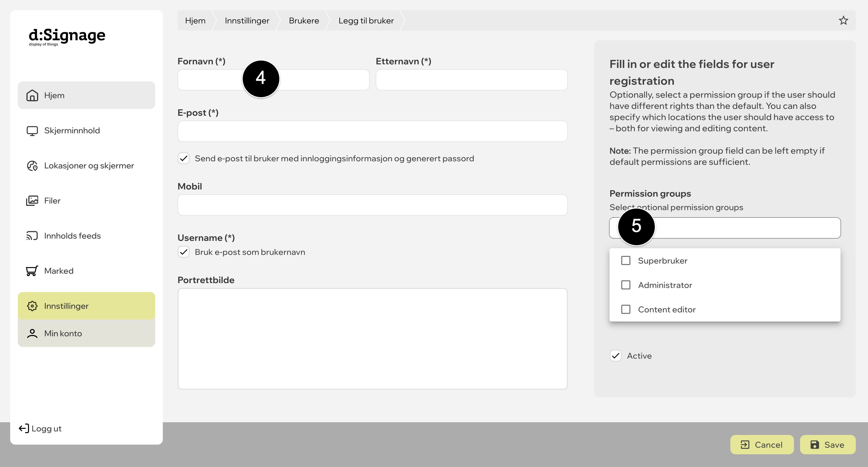The width and height of the screenshot is (868, 467).
Task: Click the Save button
Action: click(827, 445)
